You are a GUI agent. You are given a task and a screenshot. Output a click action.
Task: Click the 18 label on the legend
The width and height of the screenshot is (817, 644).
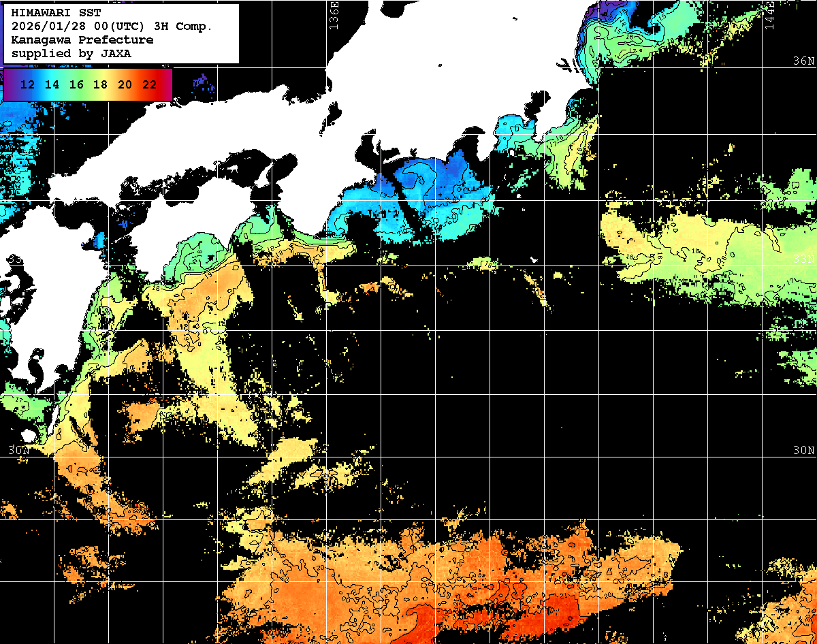coord(100,84)
